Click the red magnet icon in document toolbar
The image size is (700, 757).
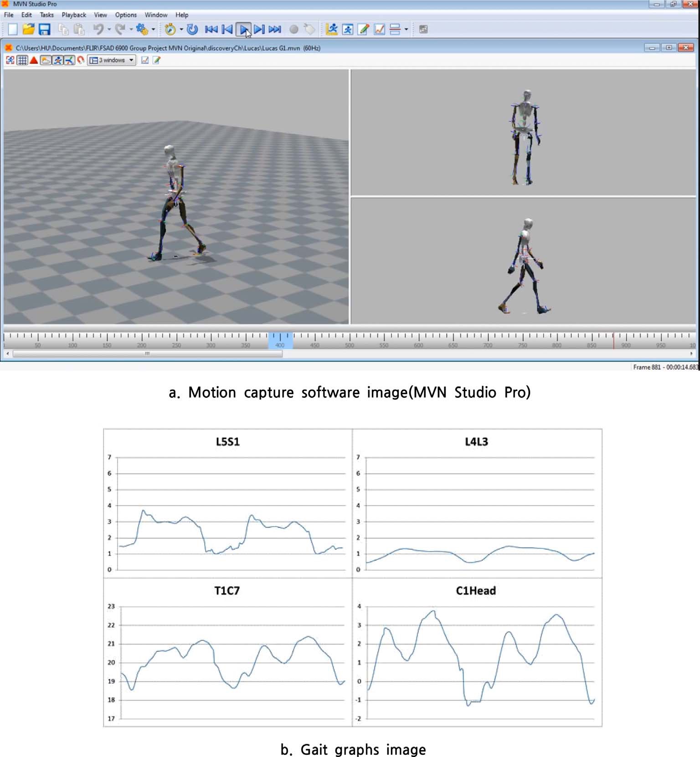tap(81, 60)
